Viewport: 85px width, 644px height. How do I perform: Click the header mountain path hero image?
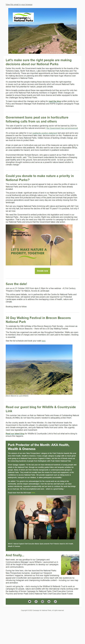pyautogui.click(x=42, y=31)
